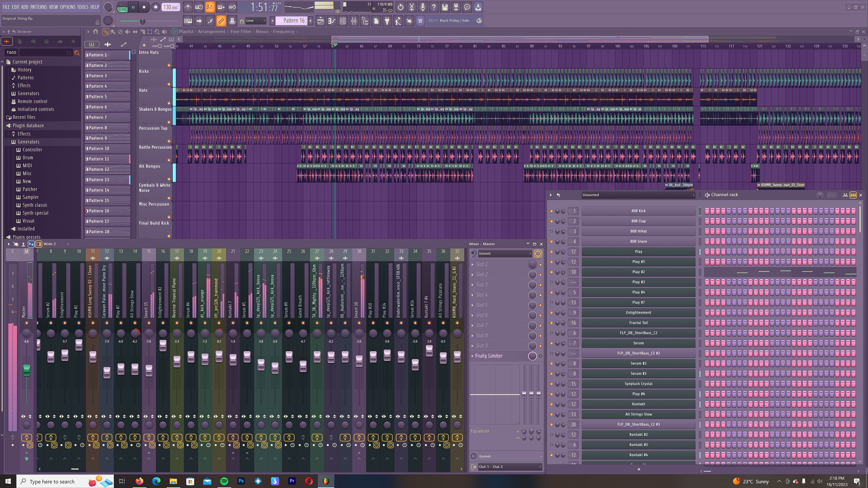Toggle the snap magnet in the playlist toolbar

point(95,32)
